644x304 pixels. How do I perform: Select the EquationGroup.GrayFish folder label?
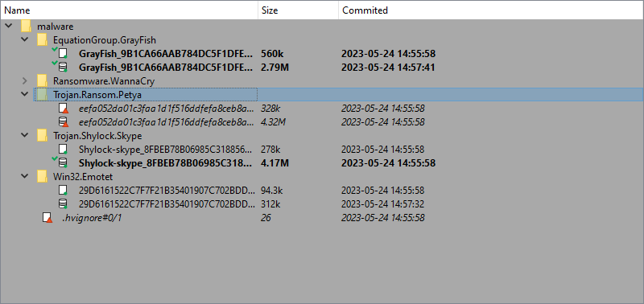(105, 40)
